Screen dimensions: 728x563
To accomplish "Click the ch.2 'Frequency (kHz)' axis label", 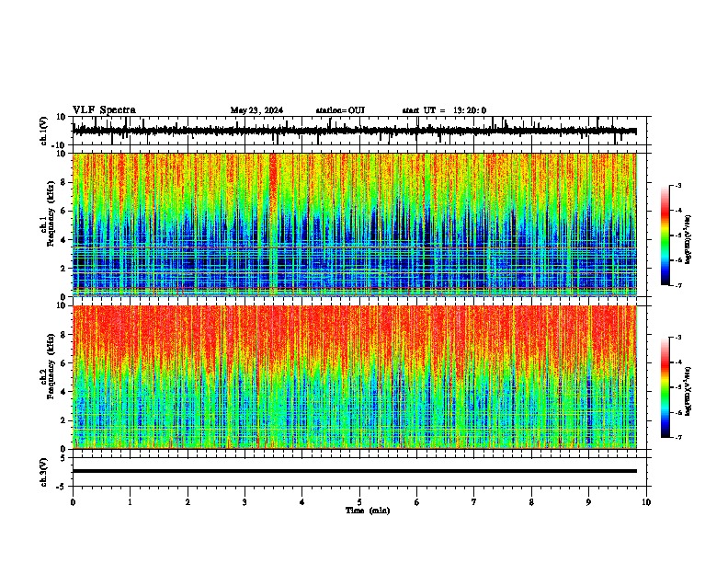I will click(x=51, y=366).
